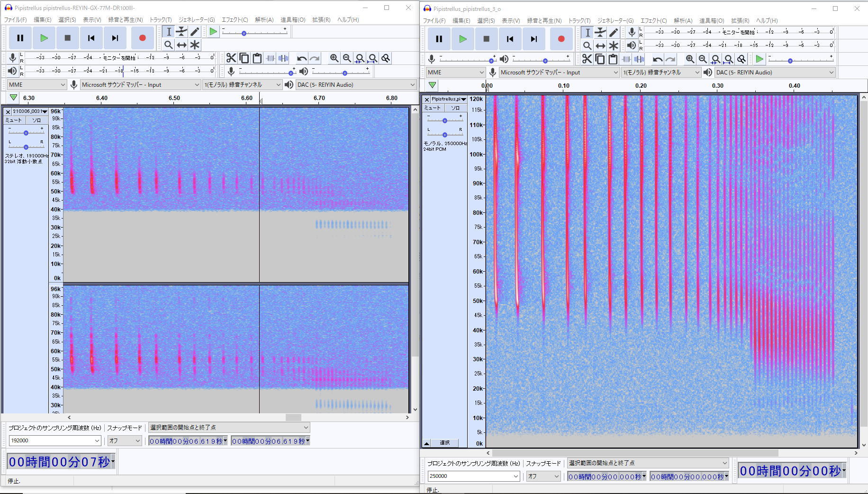Click Pause button in right Audacity window
Viewport: 868px width, 494px height.
pos(439,39)
